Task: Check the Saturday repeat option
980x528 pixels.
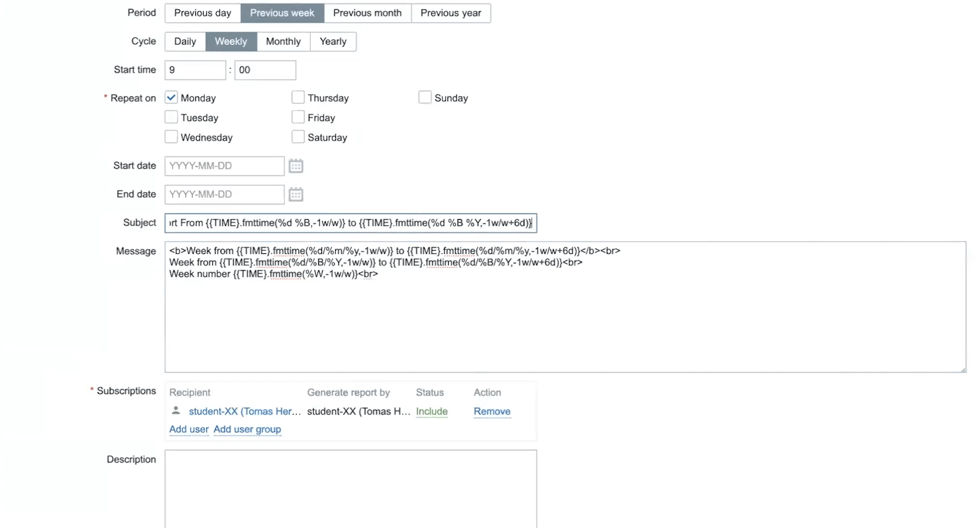Action: click(x=297, y=137)
